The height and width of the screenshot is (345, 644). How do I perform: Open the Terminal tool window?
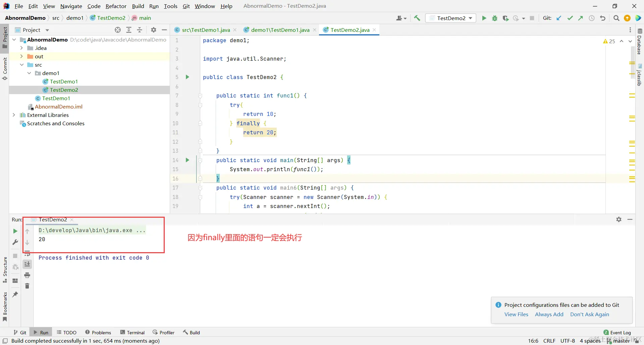click(132, 332)
